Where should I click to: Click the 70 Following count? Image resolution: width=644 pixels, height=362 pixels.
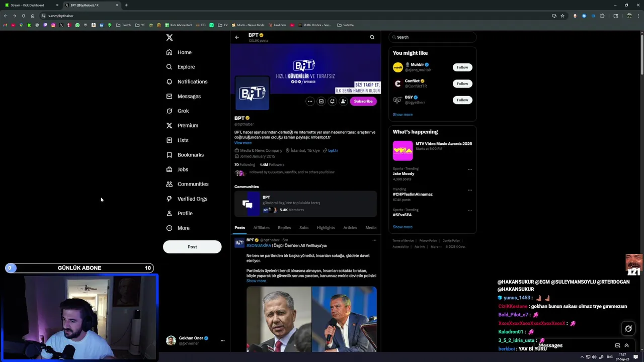pyautogui.click(x=245, y=164)
